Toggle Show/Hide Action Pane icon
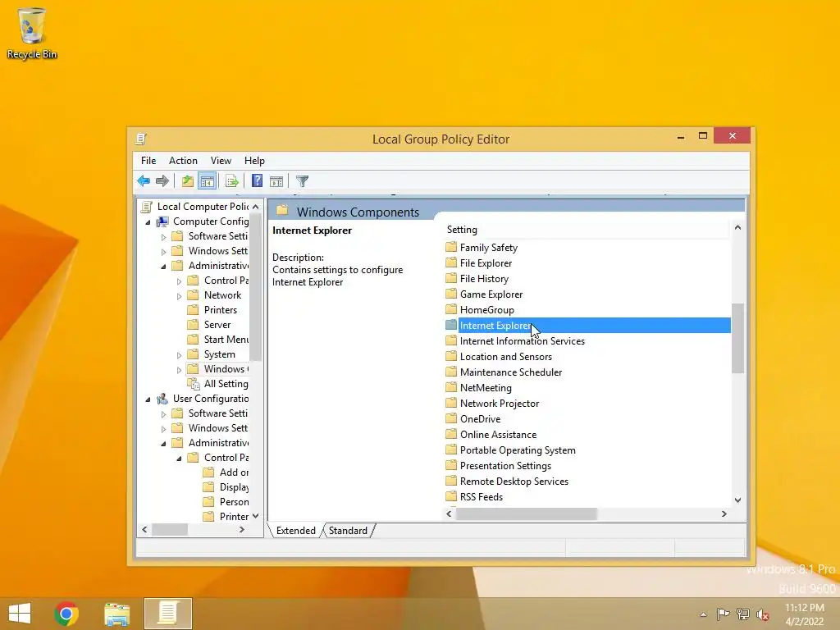 (276, 181)
